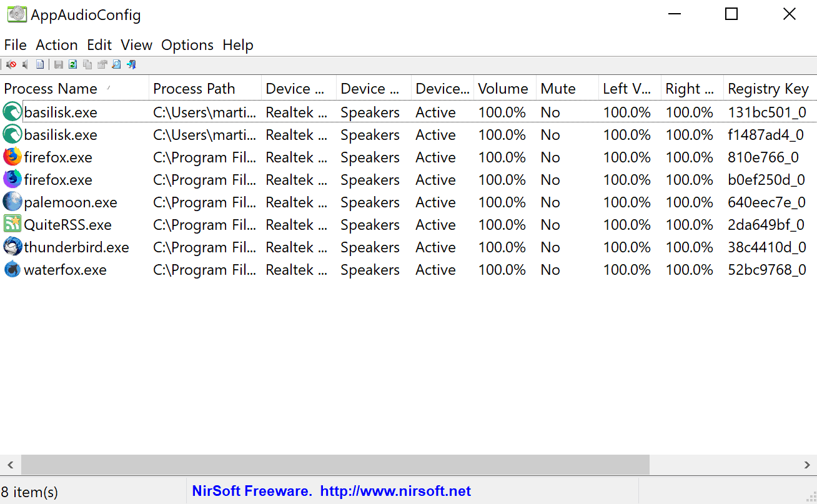Select the waterfox.exe process name
Image resolution: width=817 pixels, height=504 pixels.
tap(65, 270)
